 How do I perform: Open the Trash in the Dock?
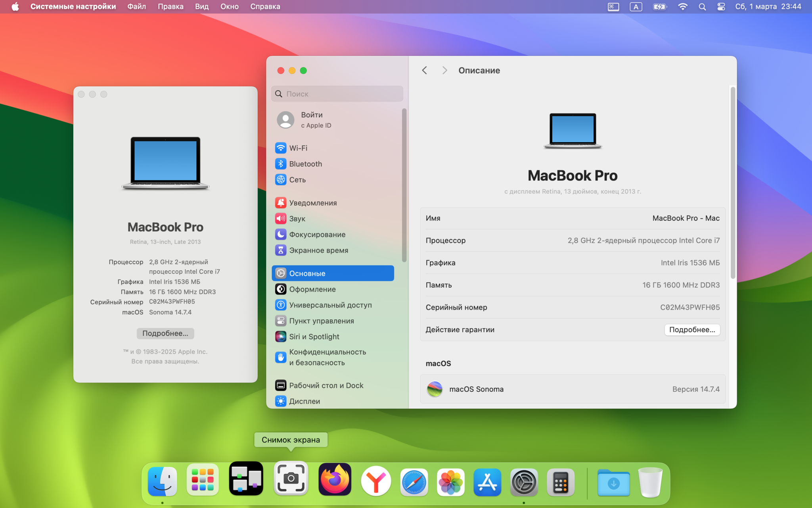[x=650, y=482]
